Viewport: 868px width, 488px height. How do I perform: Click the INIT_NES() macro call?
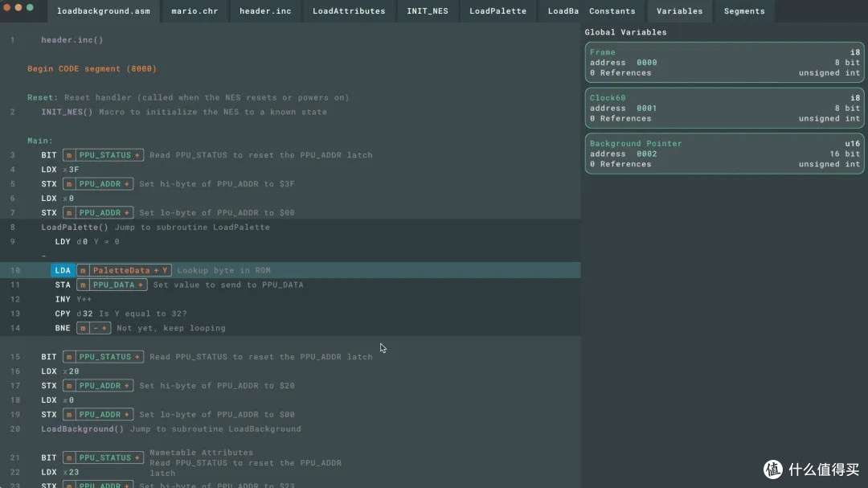click(67, 112)
